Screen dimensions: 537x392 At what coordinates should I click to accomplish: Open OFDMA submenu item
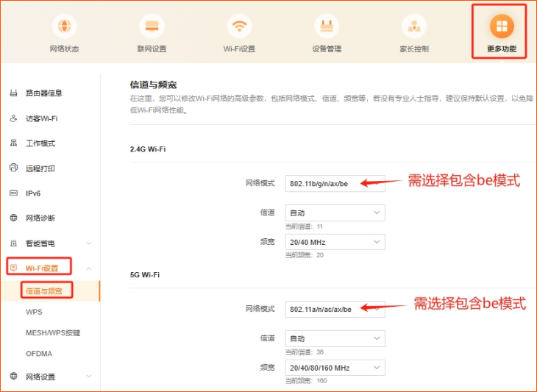40,354
